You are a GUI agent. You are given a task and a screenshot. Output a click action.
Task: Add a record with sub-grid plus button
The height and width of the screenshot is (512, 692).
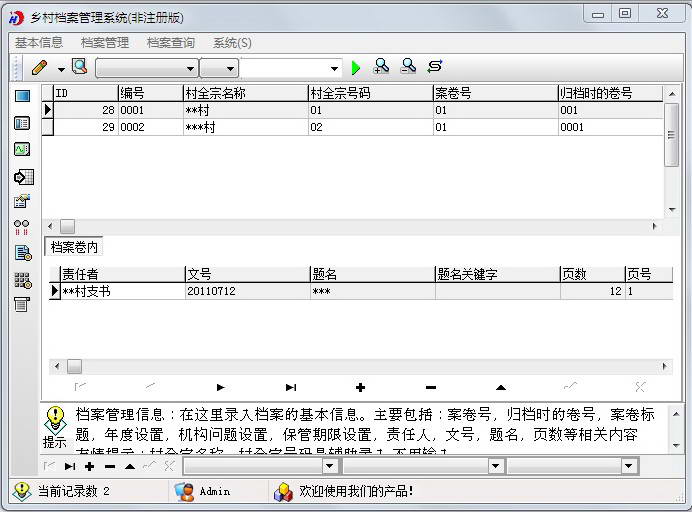[361, 388]
